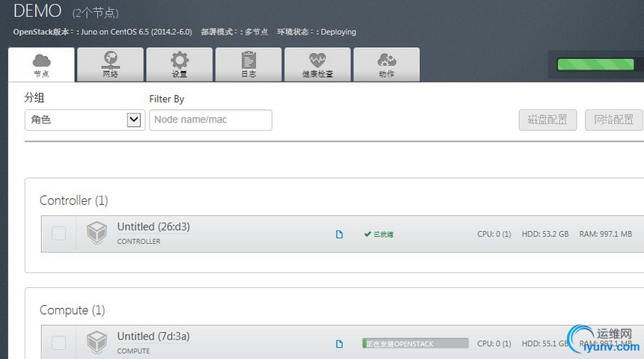Image resolution: width=644 pixels, height=359 pixels.
Task: Click the cube icon of controller node 26:d3
Action: pyautogui.click(x=97, y=232)
